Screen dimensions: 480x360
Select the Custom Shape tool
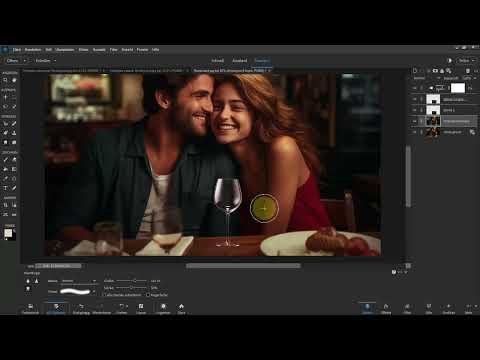coord(14,179)
